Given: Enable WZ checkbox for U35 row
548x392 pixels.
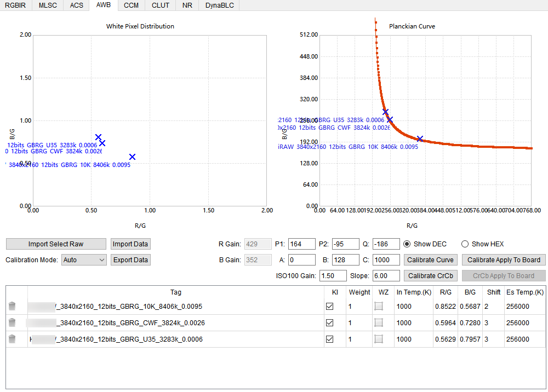Looking at the screenshot, I should (x=379, y=339).
